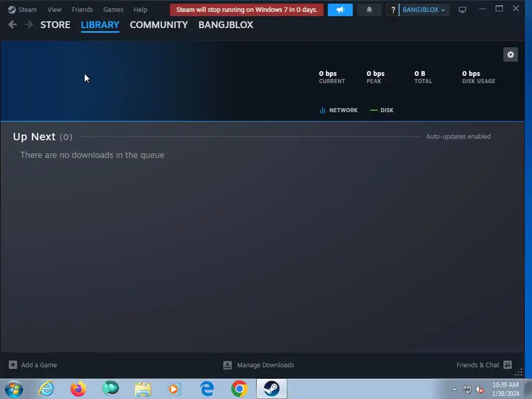This screenshot has width=532, height=399.
Task: Click the Up Next (0) heading
Action: (43, 137)
